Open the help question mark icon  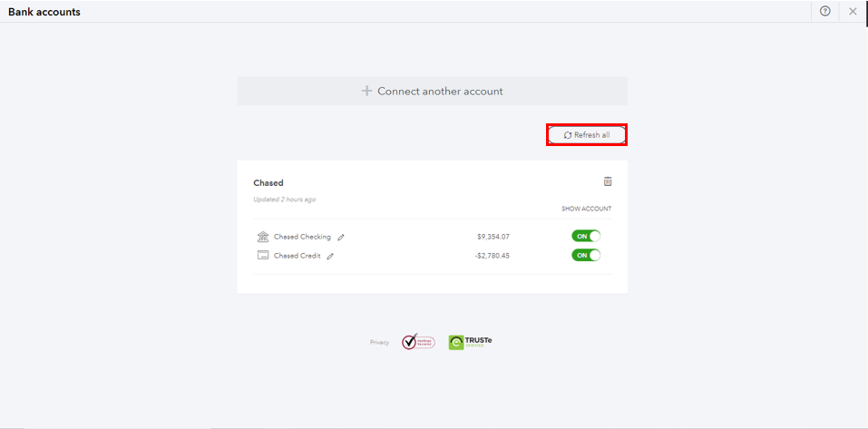click(x=824, y=11)
